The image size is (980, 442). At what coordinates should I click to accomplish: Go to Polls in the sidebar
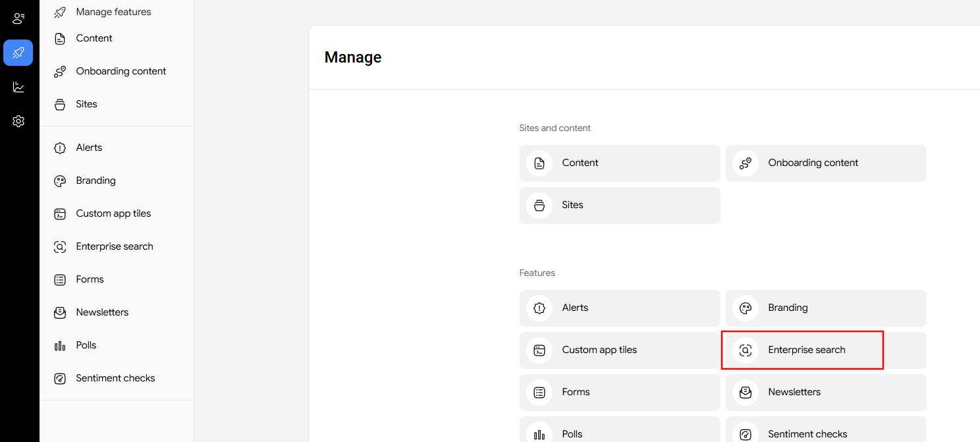[x=86, y=345]
